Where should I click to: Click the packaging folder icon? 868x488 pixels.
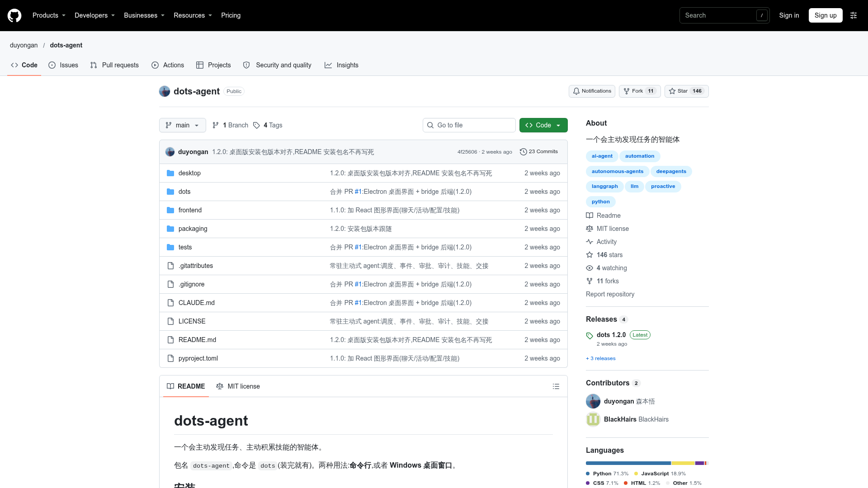170,229
